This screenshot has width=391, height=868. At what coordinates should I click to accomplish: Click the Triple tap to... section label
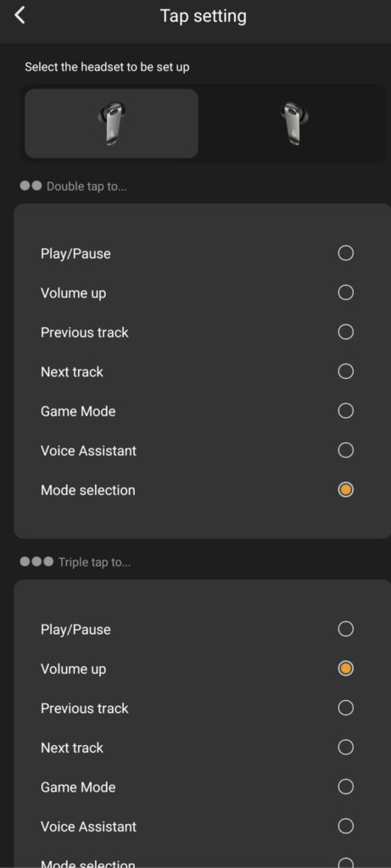pyautogui.click(x=95, y=563)
